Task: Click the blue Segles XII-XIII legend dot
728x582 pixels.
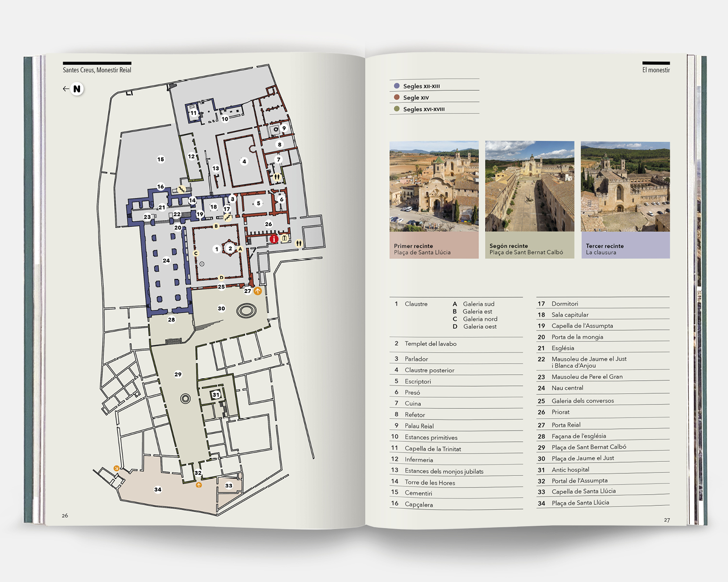Action: tap(397, 86)
